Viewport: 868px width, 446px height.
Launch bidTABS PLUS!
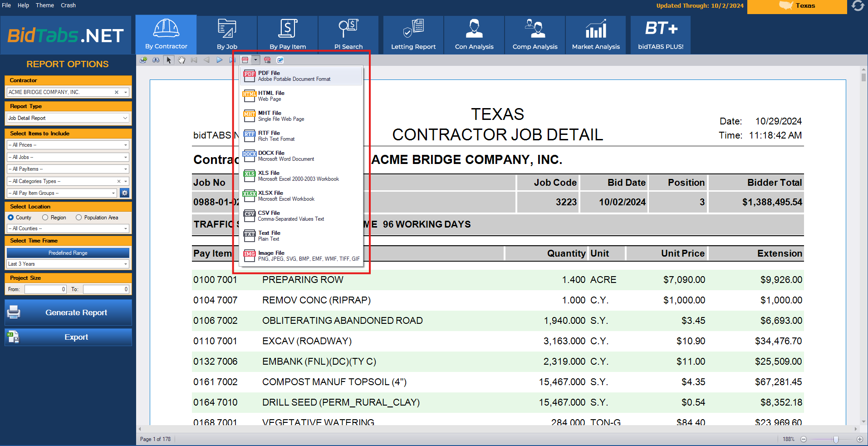click(661, 35)
